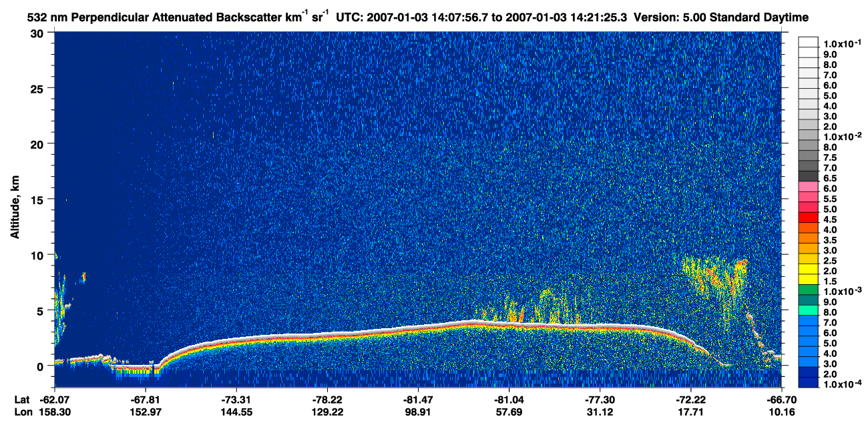Screen dimensions: 868x445
Task: Click latitude value -73.31
Action: pyautogui.click(x=236, y=400)
